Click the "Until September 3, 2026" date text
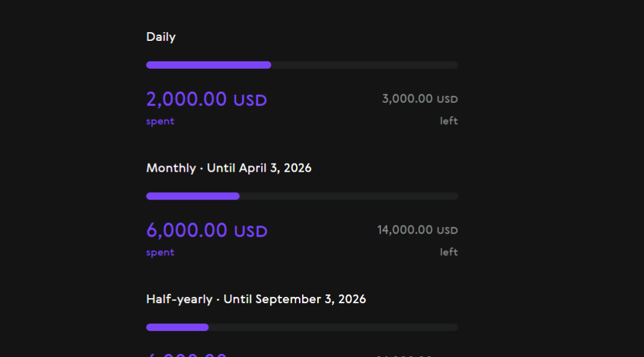 tap(295, 299)
